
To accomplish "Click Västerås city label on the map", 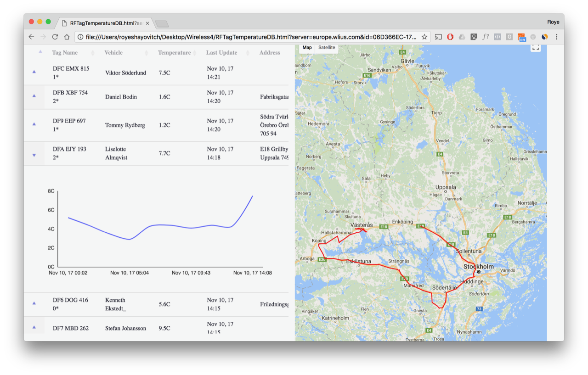I will [x=362, y=224].
